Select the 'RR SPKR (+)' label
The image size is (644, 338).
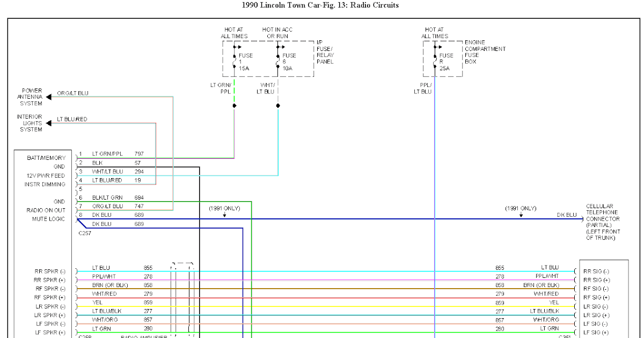(49, 280)
